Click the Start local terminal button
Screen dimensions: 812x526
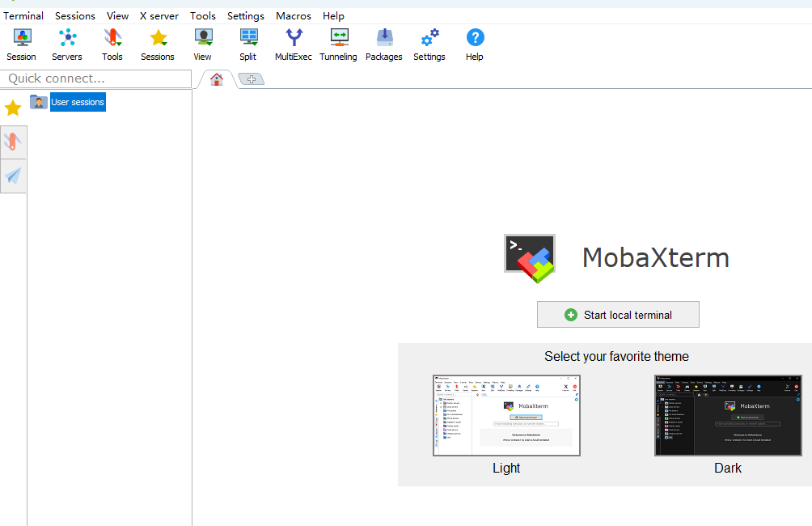click(x=618, y=315)
